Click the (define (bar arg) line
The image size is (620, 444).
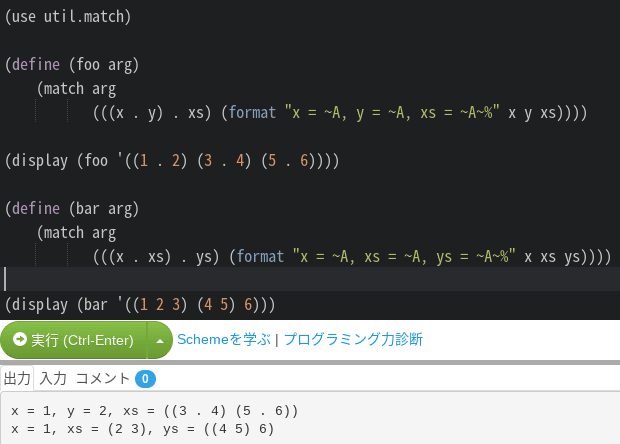pyautogui.click(x=72, y=208)
